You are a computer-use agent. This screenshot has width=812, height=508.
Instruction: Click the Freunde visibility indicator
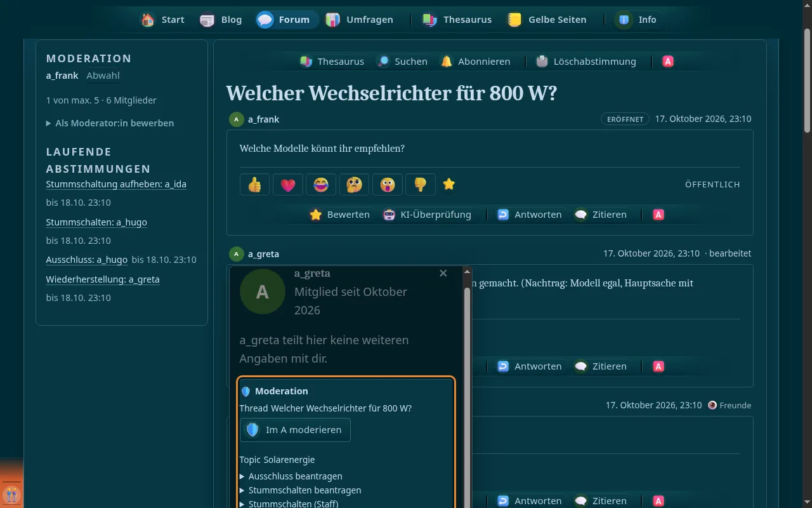730,405
